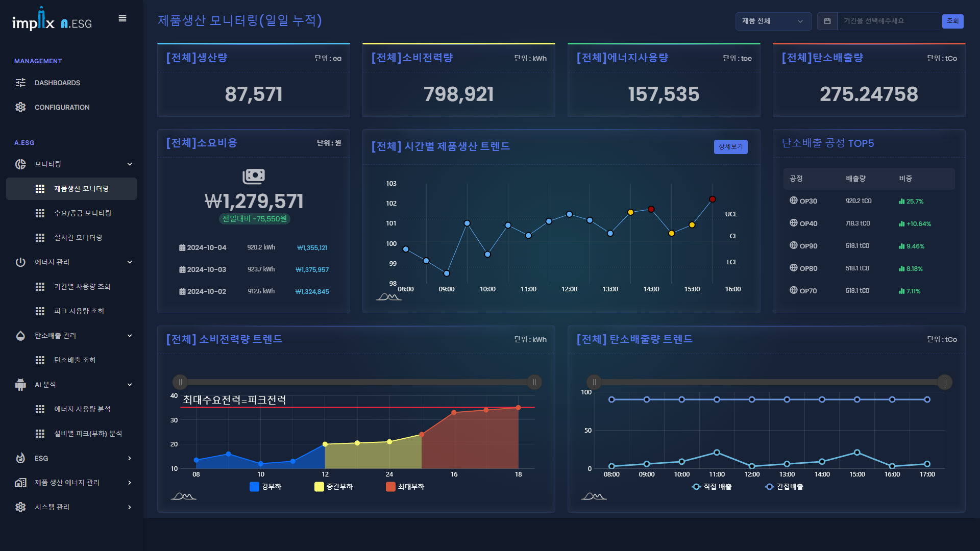Go to DASHBOARDS link

57,83
